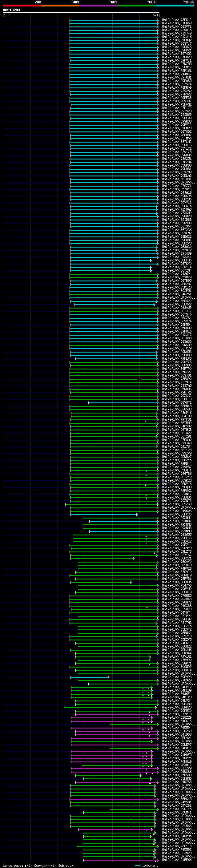Image resolution: width=197 pixels, height=868 pixels.
Task: Select hit label UniRef100_P54706
Action: pos(177,586)
